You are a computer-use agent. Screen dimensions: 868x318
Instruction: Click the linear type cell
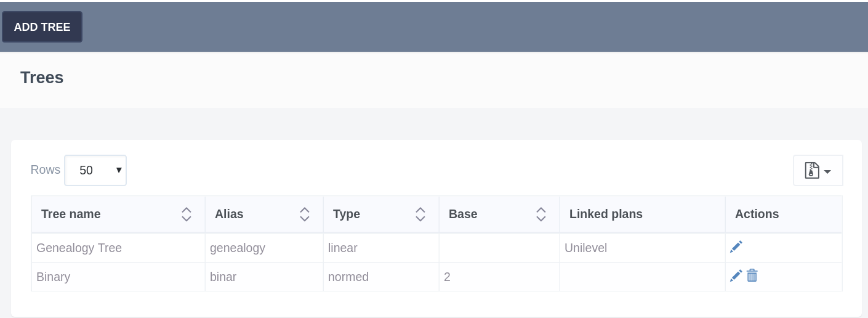(343, 248)
